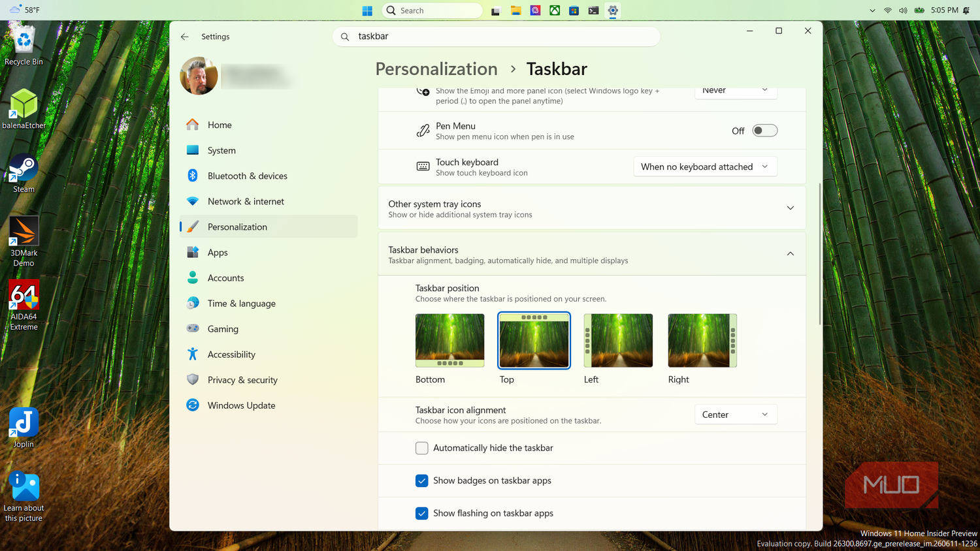Collapse Taskbar behaviors section
This screenshot has height=551, width=980.
coord(592,254)
